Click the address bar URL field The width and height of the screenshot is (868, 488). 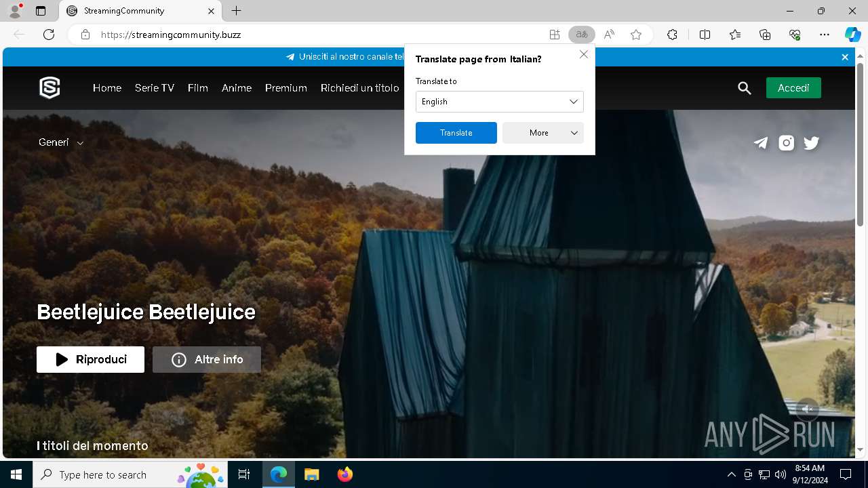tap(319, 35)
